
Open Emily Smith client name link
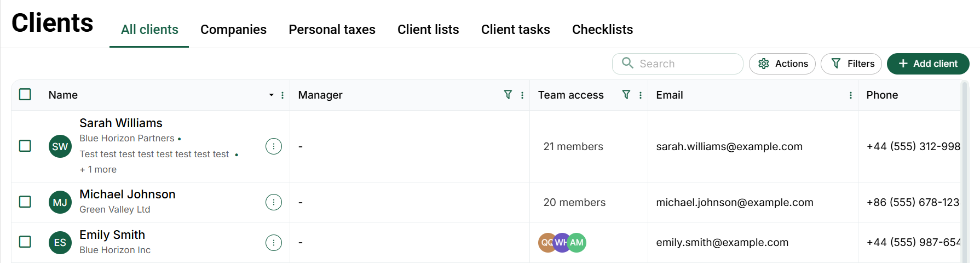point(112,235)
